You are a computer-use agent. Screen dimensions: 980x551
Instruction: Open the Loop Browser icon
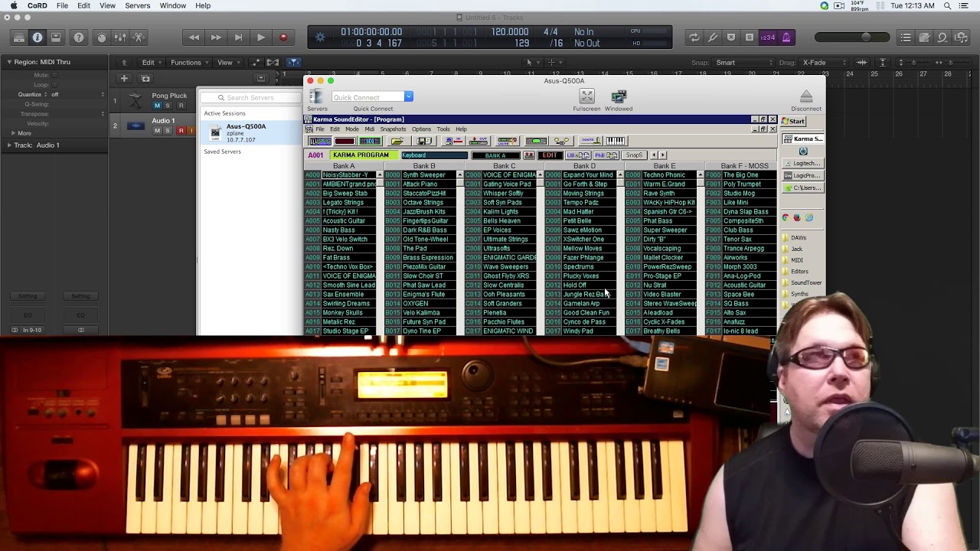pos(942,37)
